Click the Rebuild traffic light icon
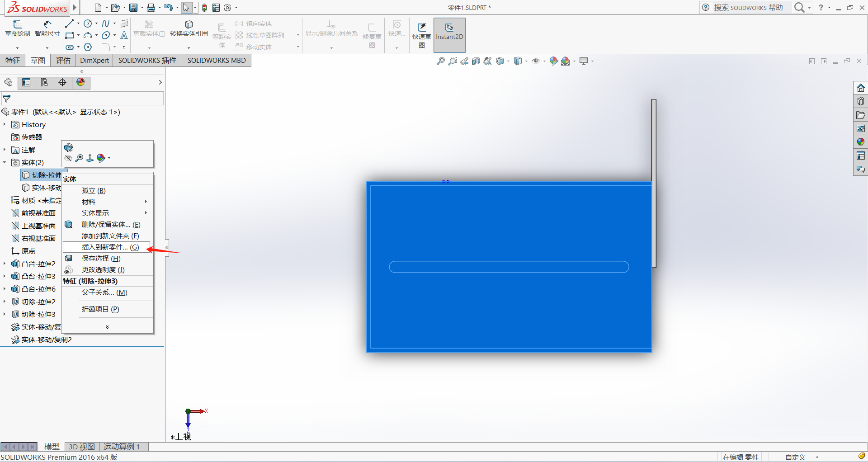The height and width of the screenshot is (462, 868). (204, 8)
